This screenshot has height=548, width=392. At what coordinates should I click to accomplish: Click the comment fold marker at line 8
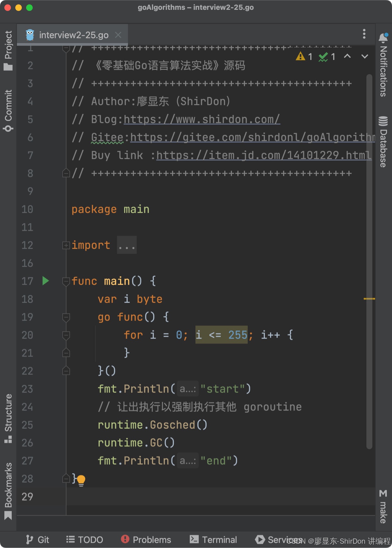tap(66, 173)
